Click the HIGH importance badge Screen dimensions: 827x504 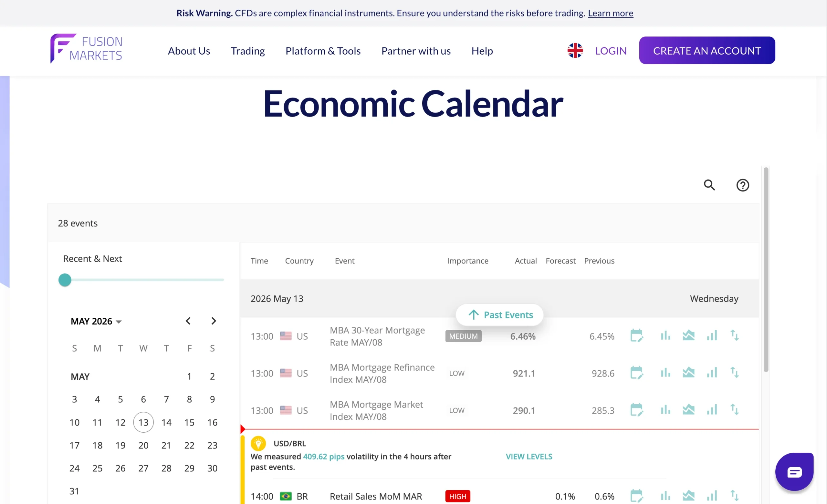pyautogui.click(x=457, y=496)
